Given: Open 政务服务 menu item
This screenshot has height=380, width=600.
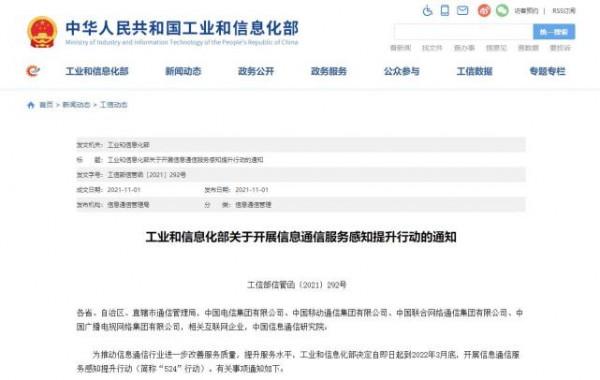Looking at the screenshot, I should coord(329,71).
